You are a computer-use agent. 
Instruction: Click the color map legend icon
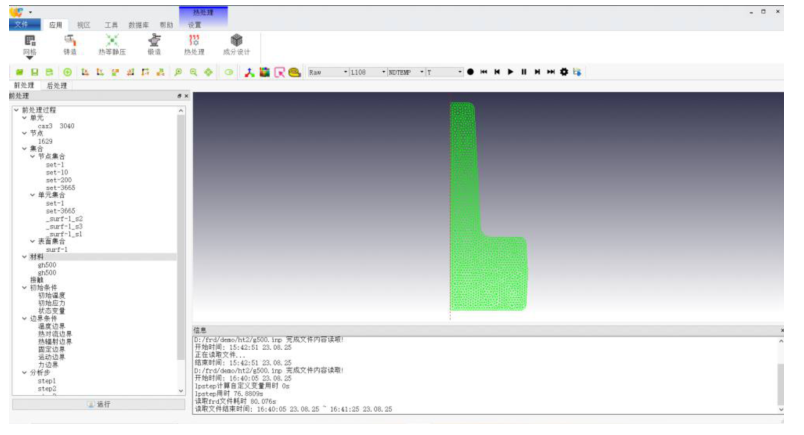265,72
